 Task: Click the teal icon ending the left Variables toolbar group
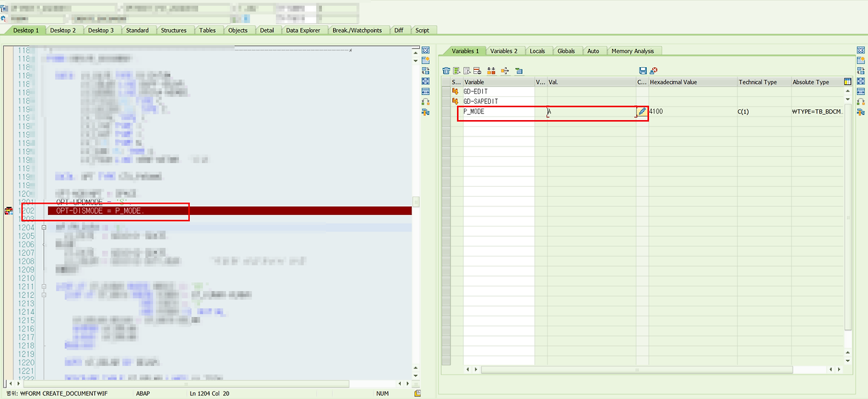tap(519, 71)
